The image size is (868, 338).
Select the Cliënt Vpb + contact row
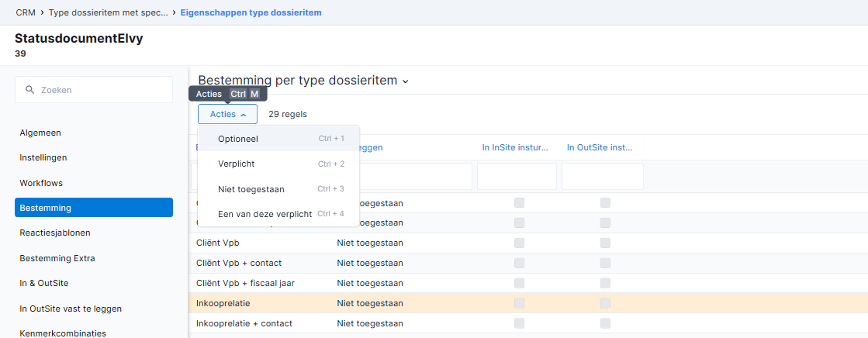point(239,263)
